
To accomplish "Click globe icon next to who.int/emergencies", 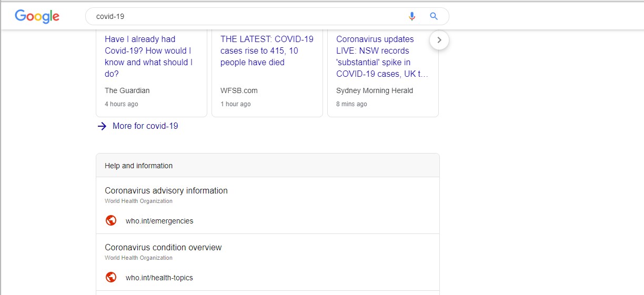I will pos(111,220).
